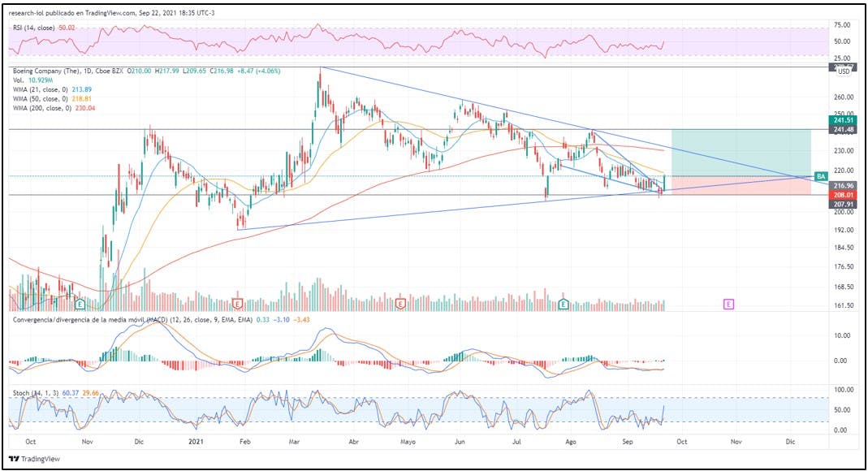Click the Jul time axis label
Viewport: 868px width, 471px height.
coord(517,442)
